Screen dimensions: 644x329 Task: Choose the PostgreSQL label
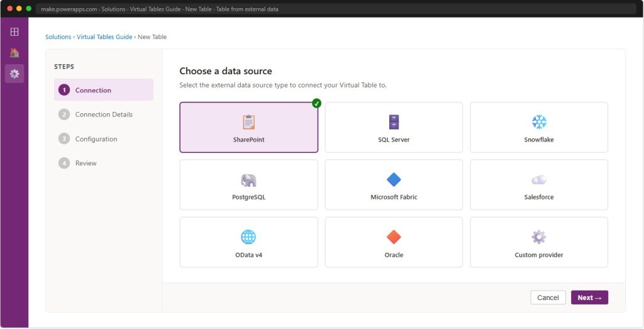click(x=248, y=197)
